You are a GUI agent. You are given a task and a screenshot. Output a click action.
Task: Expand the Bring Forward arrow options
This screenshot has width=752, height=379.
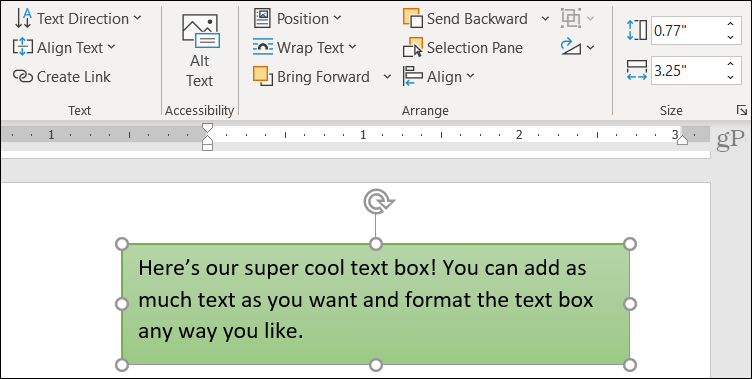click(x=387, y=77)
